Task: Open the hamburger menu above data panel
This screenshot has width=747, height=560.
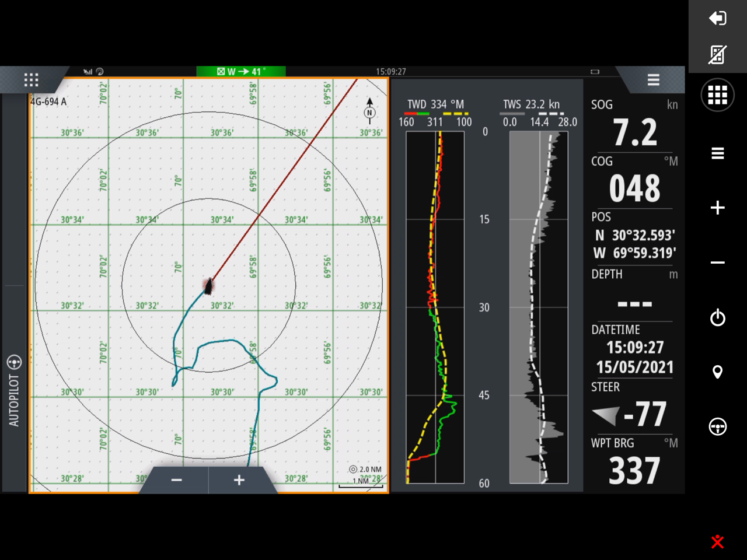Action: tap(653, 80)
